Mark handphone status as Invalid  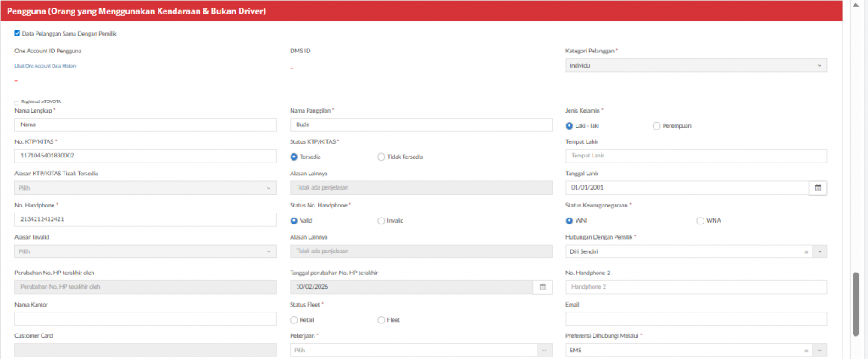coord(381,220)
